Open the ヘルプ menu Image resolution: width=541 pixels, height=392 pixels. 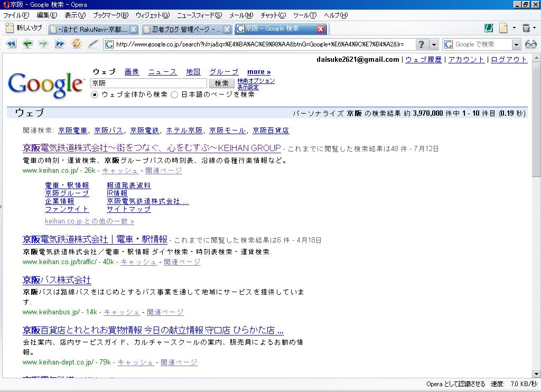click(x=335, y=15)
